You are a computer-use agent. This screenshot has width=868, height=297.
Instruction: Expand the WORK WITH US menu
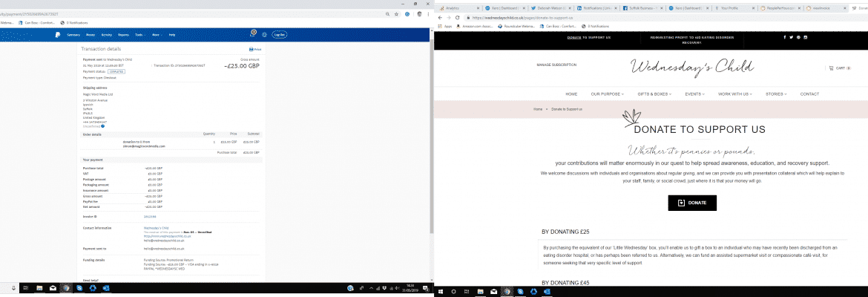tap(735, 94)
